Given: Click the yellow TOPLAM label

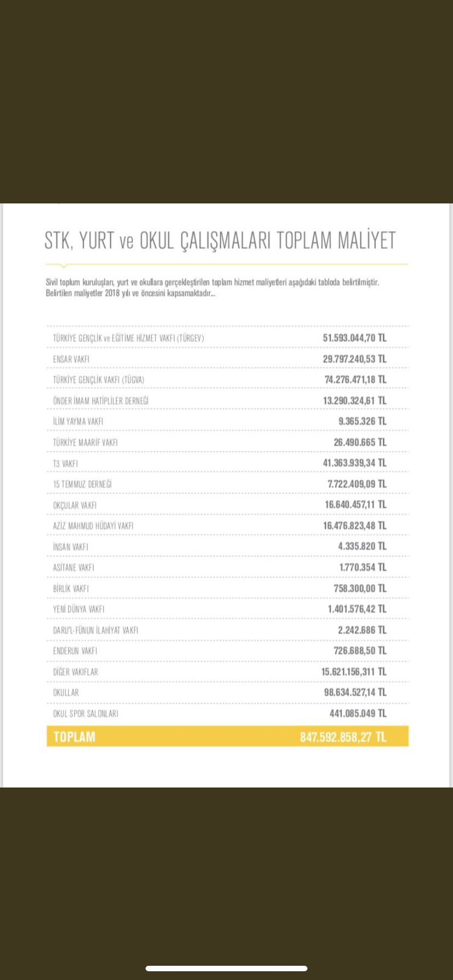Looking at the screenshot, I should pyautogui.click(x=74, y=737).
